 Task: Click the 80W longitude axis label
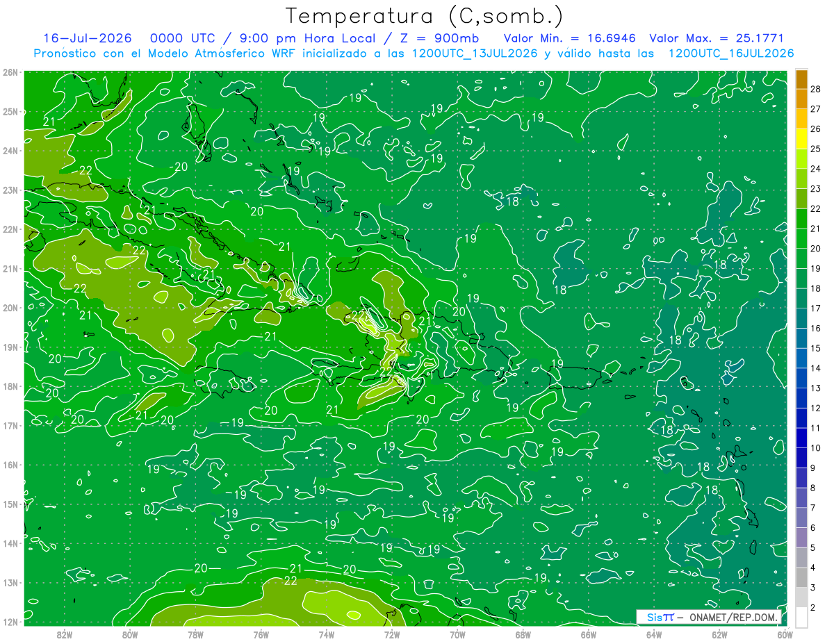[x=130, y=634]
